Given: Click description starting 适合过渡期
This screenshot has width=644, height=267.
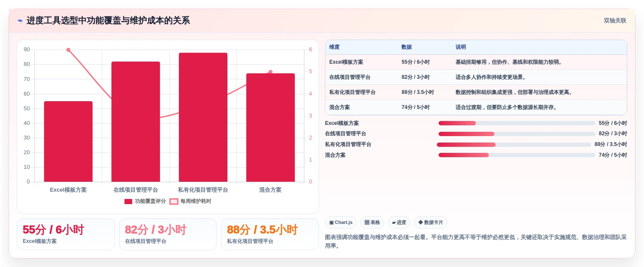Looking at the screenshot, I should 506,107.
